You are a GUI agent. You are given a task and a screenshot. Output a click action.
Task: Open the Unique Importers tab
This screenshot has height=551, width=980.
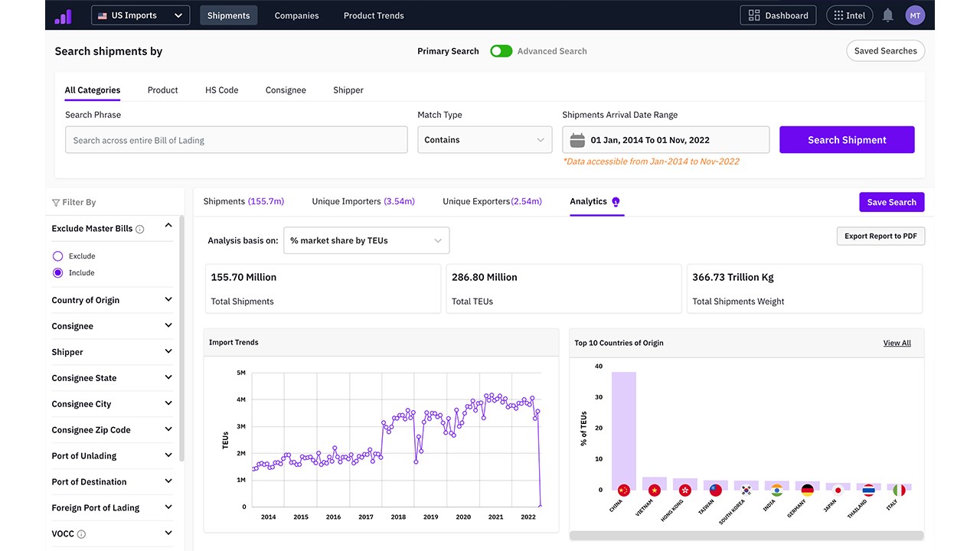[x=363, y=201]
